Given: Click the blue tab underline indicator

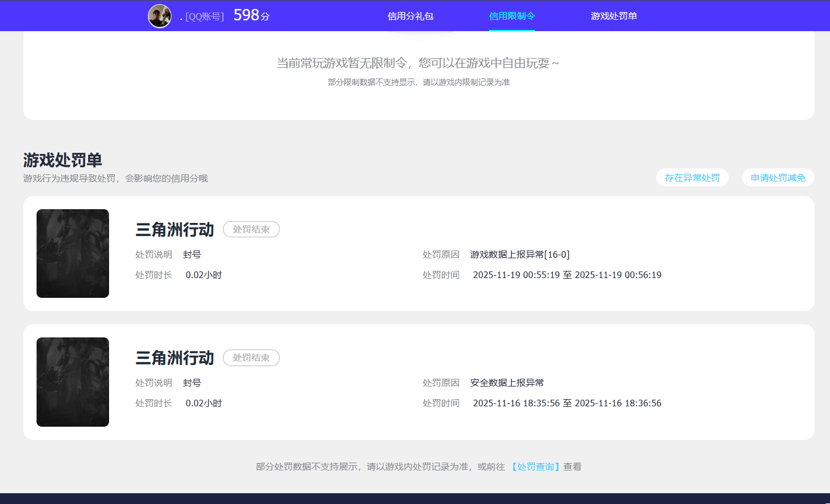Looking at the screenshot, I should 512,30.
